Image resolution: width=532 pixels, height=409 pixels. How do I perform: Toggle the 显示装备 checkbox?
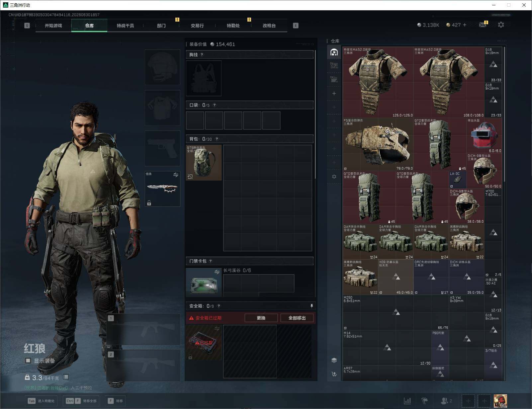(x=28, y=361)
